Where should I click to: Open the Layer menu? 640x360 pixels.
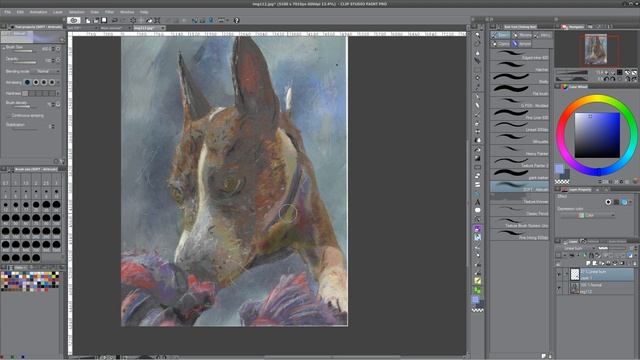tap(58, 12)
